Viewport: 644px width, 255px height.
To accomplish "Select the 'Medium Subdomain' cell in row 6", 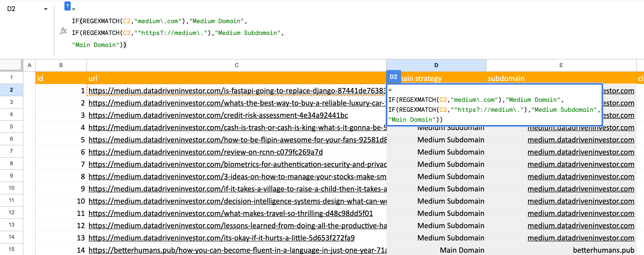I will coord(450,140).
